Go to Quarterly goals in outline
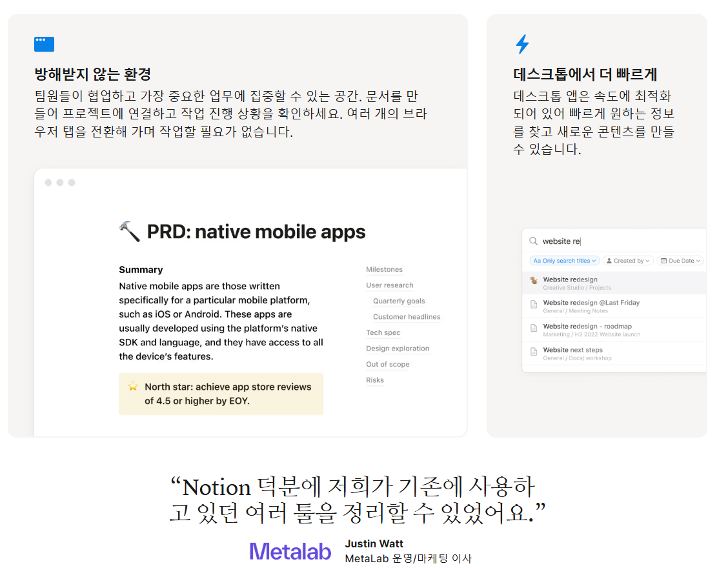Image resolution: width=728 pixels, height=568 pixels. tap(399, 301)
